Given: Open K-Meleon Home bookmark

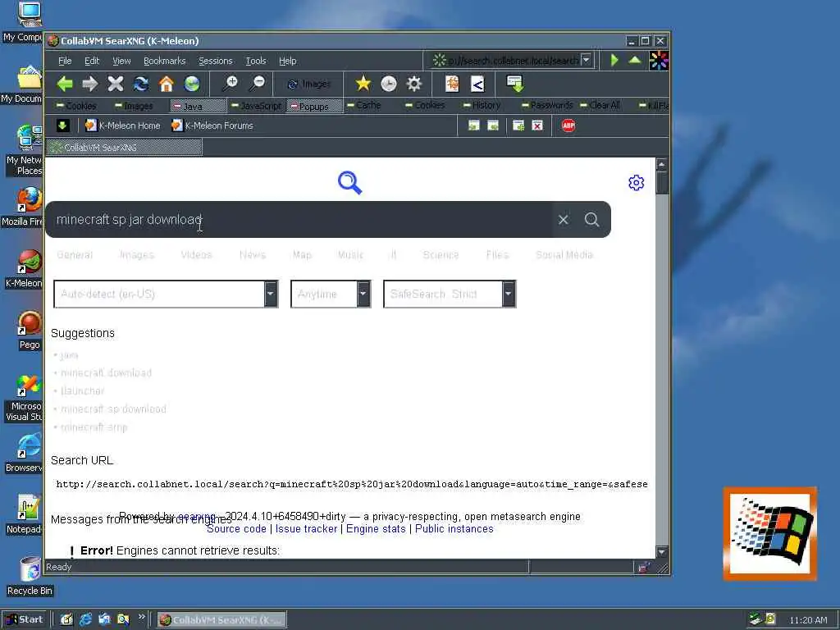Looking at the screenshot, I should click(x=123, y=126).
